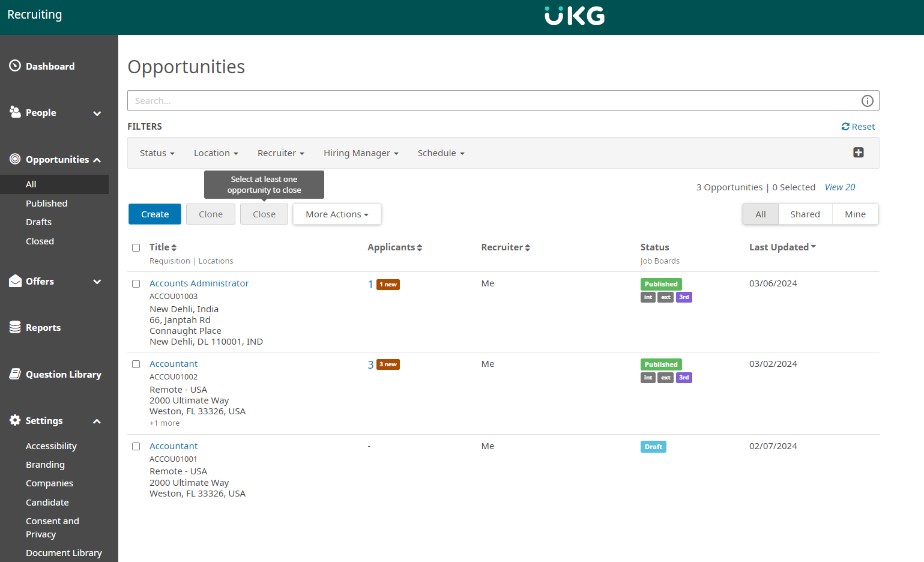Toggle the select-all checkbox beside Title

[x=136, y=248]
